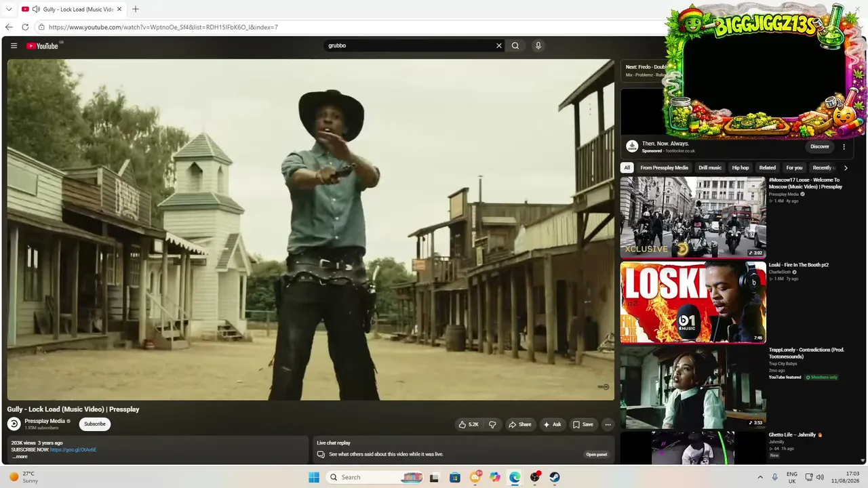Open the Pressplay Media channel link under Moscow17
The image size is (868, 488).
785,195
